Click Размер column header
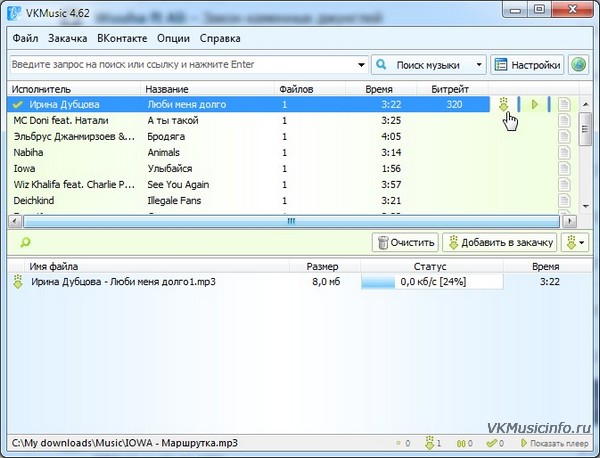 (325, 266)
